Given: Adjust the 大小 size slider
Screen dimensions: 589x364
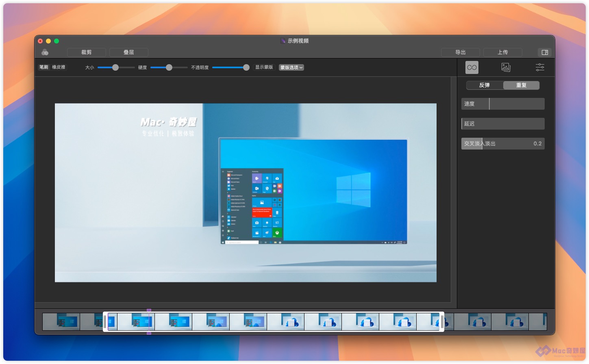Looking at the screenshot, I should [x=116, y=67].
